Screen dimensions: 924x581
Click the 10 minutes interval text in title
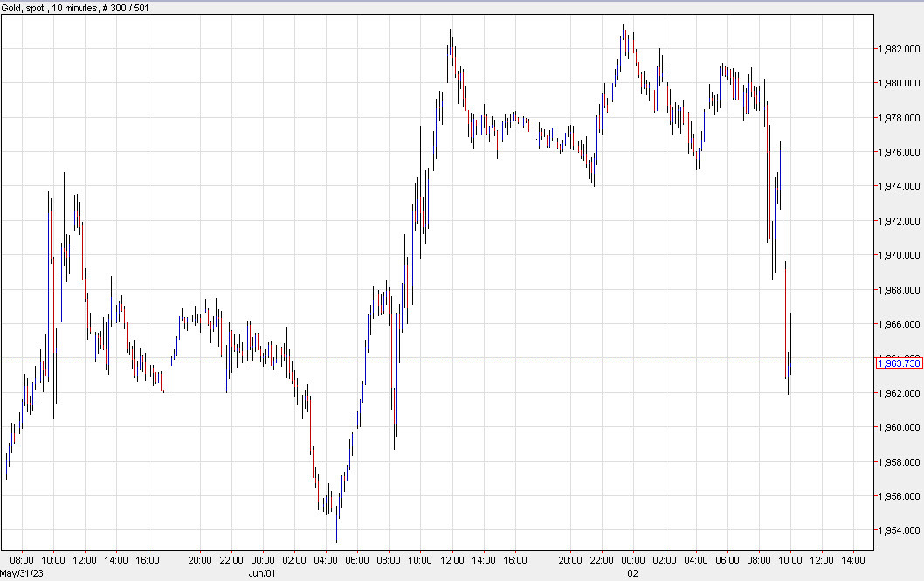pos(72,7)
